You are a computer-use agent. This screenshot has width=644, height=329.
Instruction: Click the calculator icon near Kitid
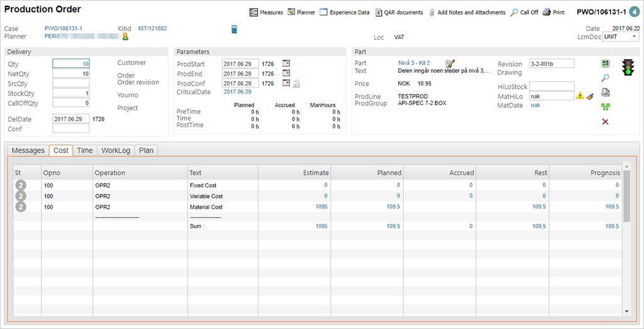235,29
